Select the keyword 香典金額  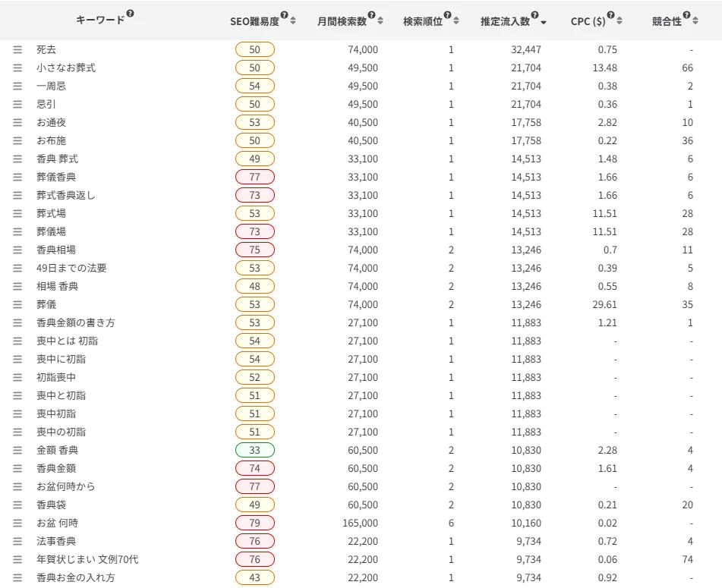(x=56, y=468)
